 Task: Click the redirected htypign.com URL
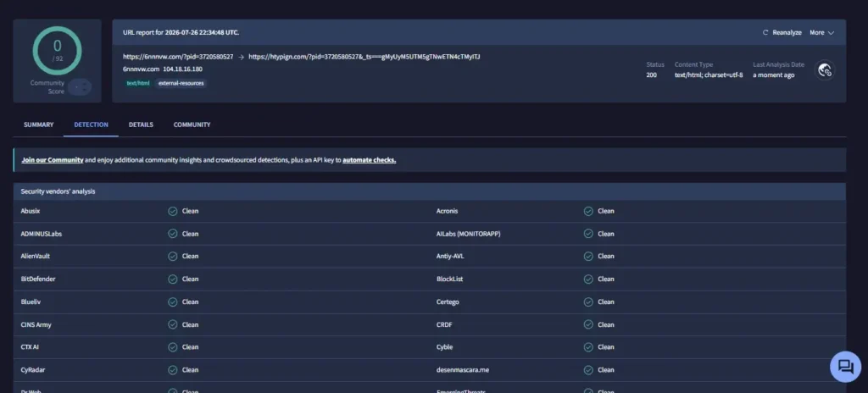(364, 57)
